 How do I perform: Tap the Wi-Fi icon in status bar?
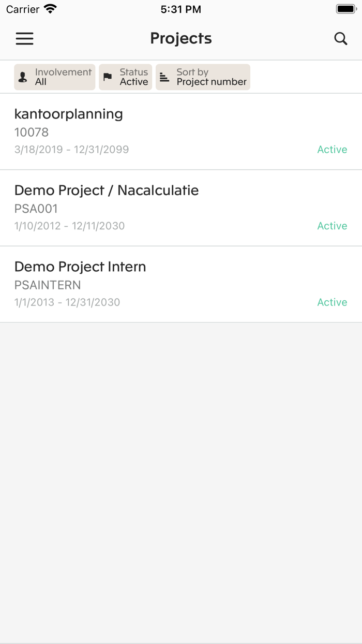click(x=50, y=9)
